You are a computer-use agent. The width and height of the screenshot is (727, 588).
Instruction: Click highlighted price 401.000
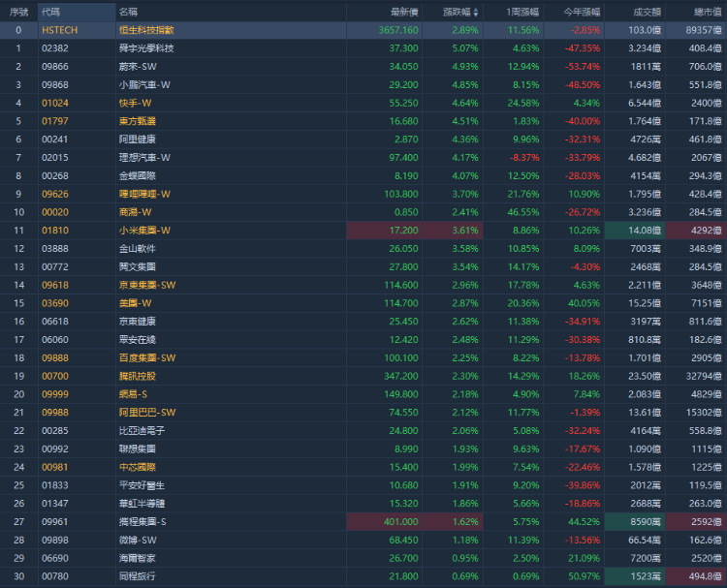401,522
